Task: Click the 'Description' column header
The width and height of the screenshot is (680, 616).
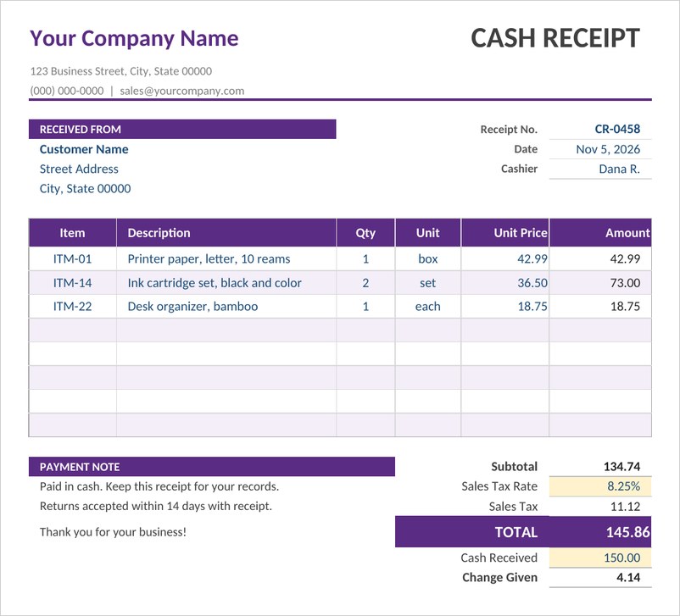Action: coord(226,233)
